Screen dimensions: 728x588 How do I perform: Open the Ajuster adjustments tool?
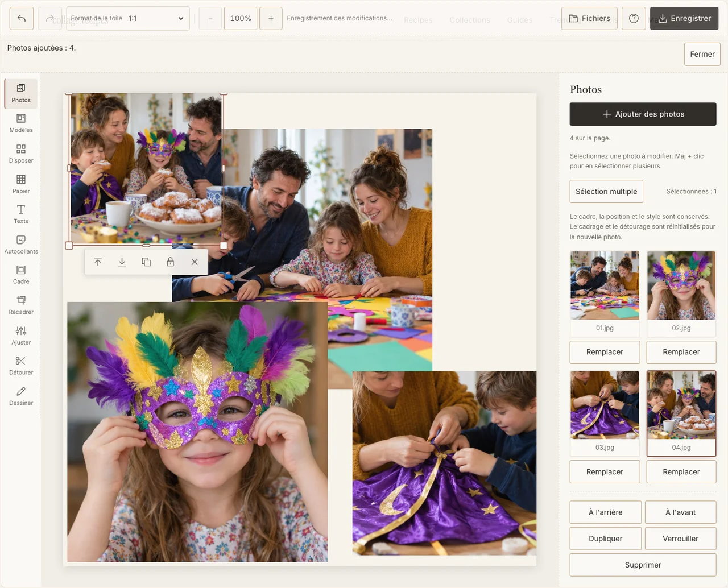coord(21,336)
